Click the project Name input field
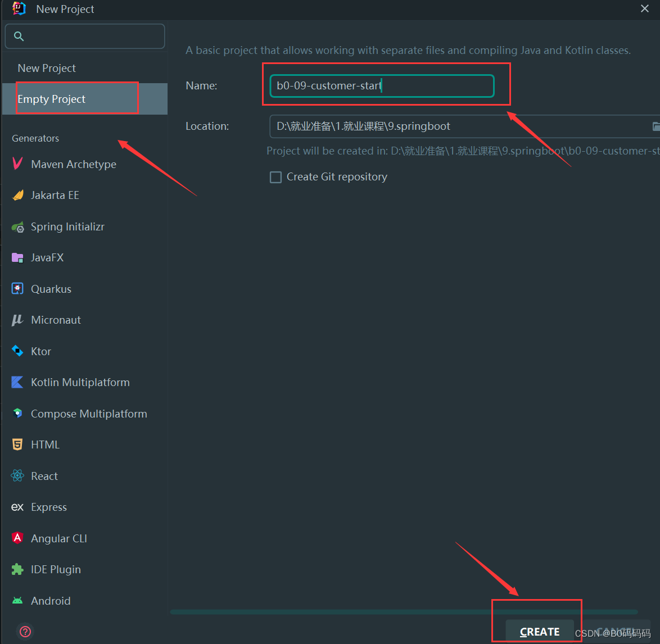The width and height of the screenshot is (660, 644). coord(382,86)
